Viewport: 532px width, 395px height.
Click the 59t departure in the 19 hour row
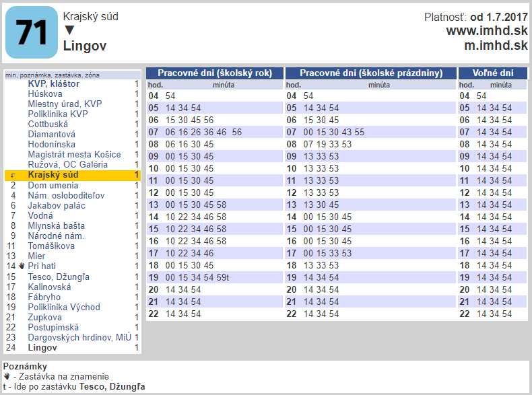pos(223,277)
